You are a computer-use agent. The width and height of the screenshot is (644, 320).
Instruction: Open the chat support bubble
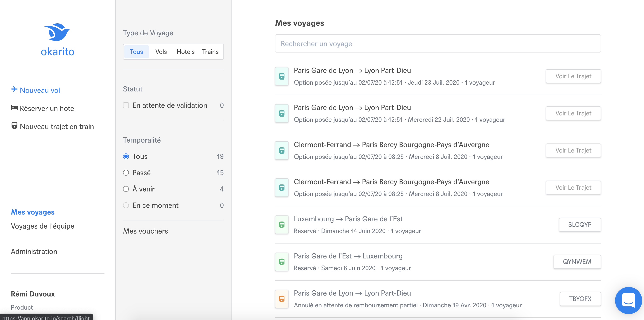click(628, 300)
